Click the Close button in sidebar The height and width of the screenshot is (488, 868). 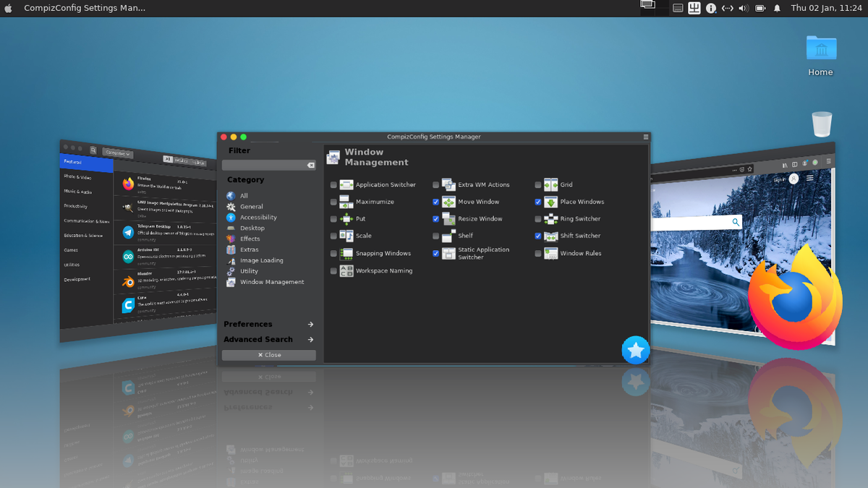[269, 355]
